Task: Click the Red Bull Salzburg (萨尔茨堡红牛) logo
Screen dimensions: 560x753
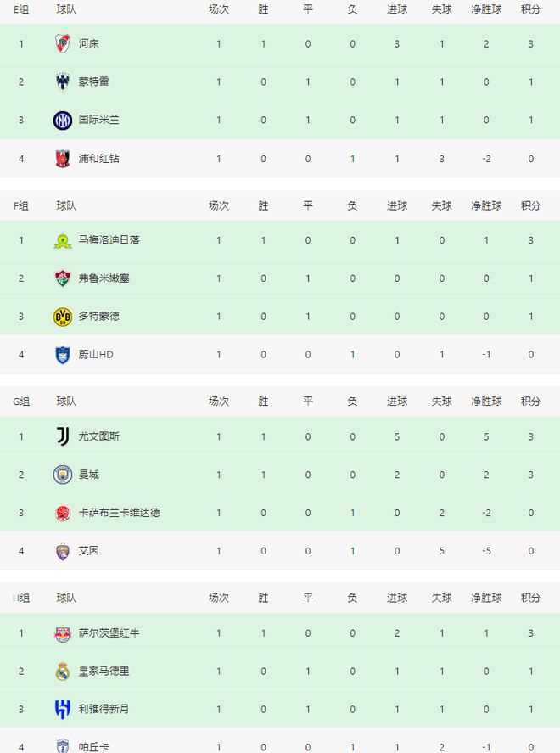Action: point(63,633)
